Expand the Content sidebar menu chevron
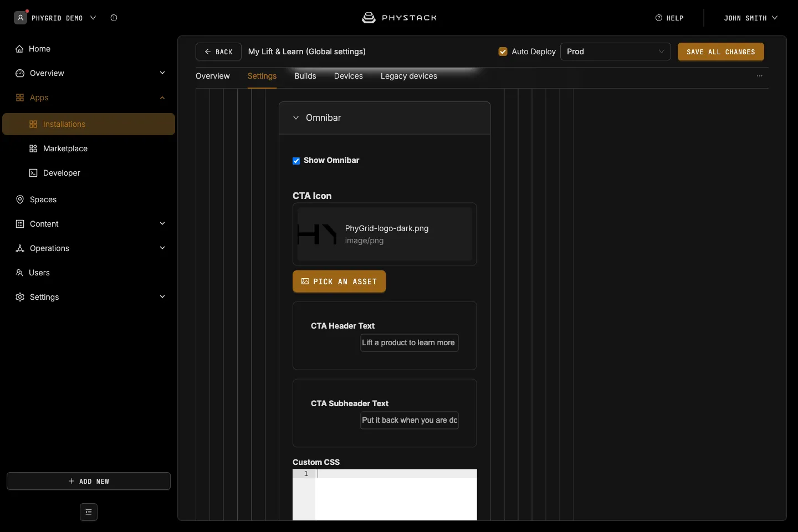 pyautogui.click(x=162, y=224)
